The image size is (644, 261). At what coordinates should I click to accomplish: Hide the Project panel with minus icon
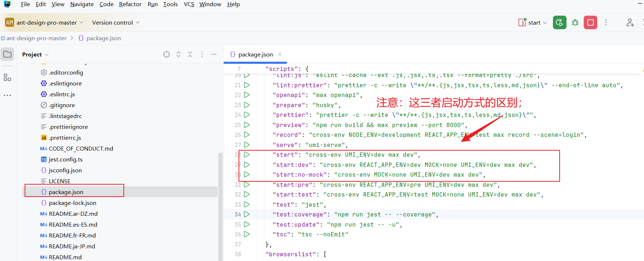[214, 54]
